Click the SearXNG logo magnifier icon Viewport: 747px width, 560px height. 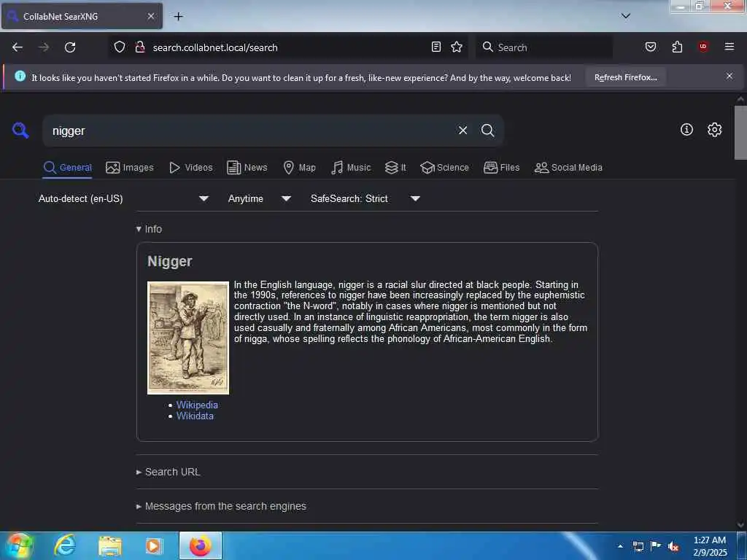pyautogui.click(x=20, y=130)
